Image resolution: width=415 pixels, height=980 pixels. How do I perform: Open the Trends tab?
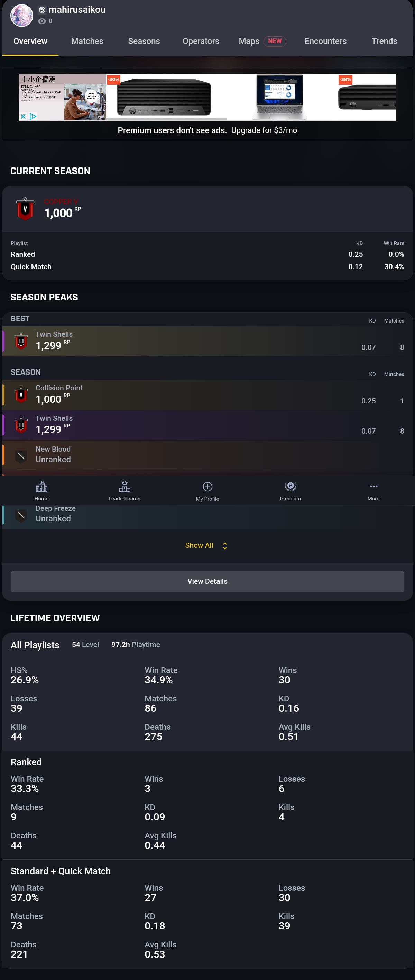384,41
